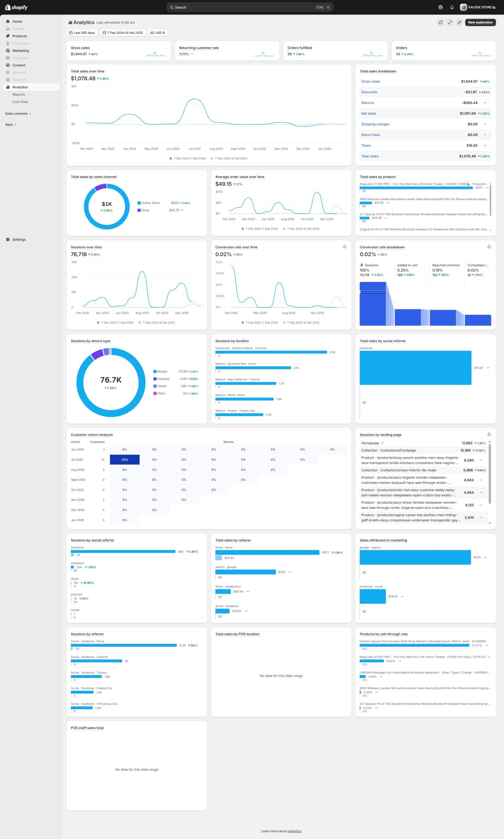Open the notifications bell
The height and width of the screenshot is (839, 504).
[452, 7]
